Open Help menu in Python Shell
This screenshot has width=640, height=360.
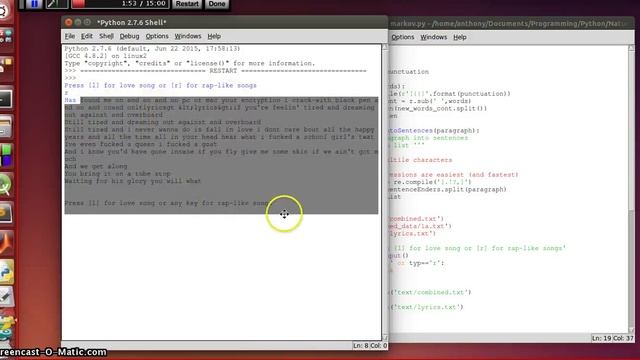point(214,36)
